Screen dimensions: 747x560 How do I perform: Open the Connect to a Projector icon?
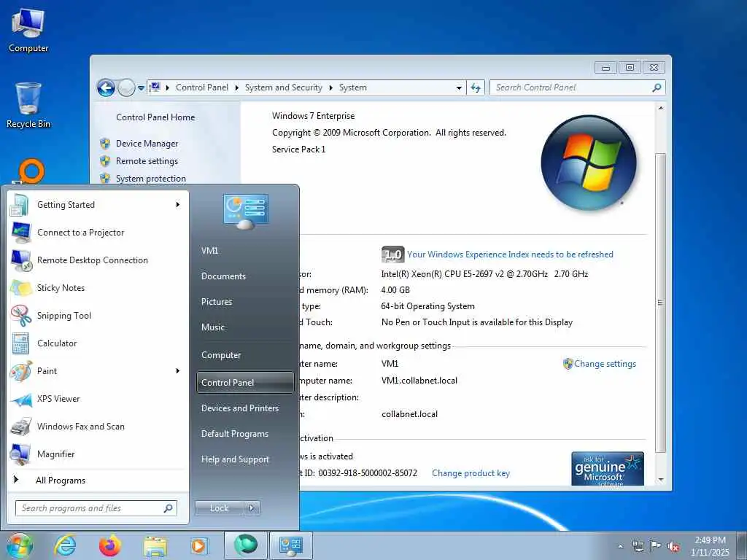pos(21,233)
